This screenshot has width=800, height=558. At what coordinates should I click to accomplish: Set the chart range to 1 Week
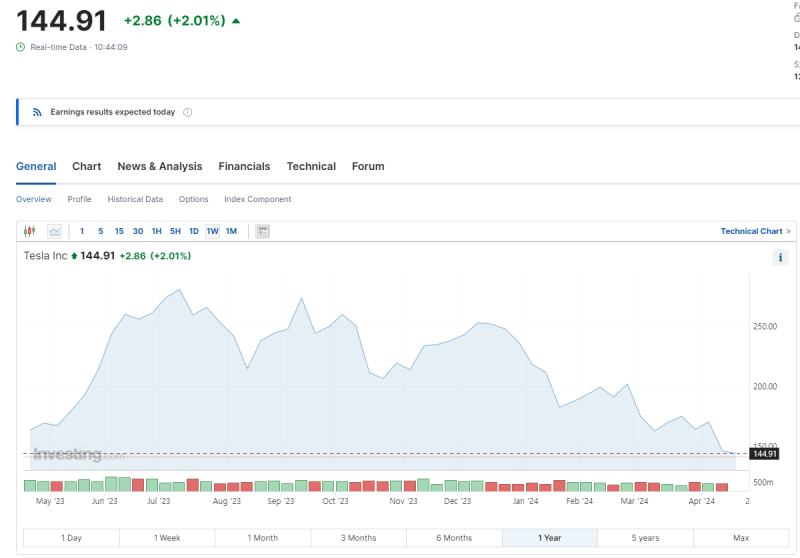[167, 538]
